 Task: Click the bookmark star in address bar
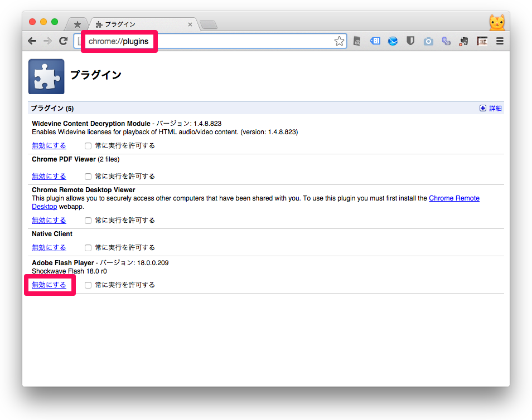(x=339, y=41)
